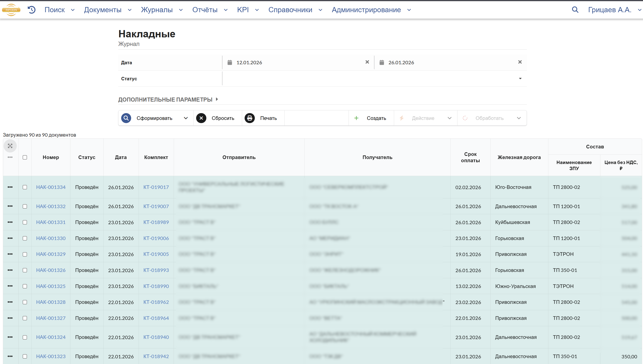
Task: Open the Отчёты menu
Action: (210, 10)
